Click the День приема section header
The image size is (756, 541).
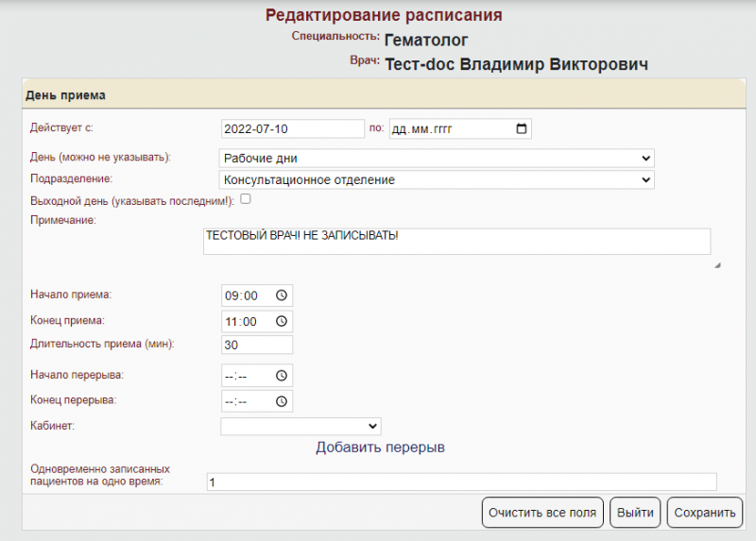tap(66, 95)
